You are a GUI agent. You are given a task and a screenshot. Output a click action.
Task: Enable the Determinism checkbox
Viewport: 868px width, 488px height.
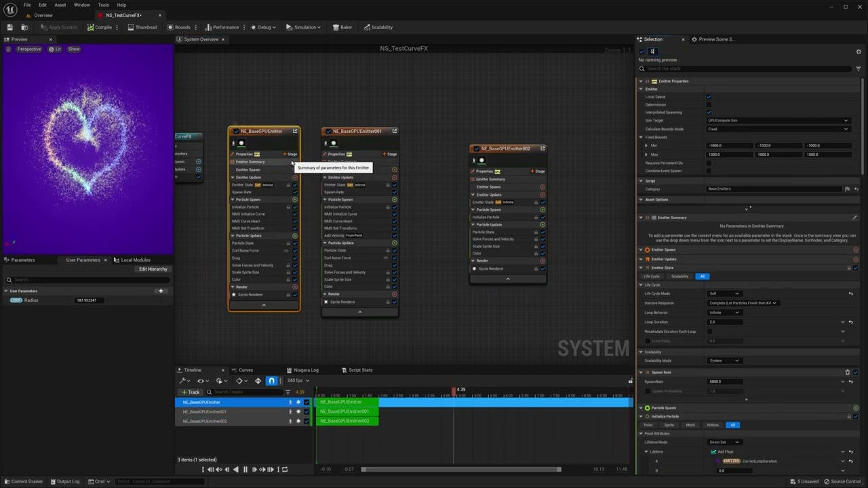tap(709, 104)
